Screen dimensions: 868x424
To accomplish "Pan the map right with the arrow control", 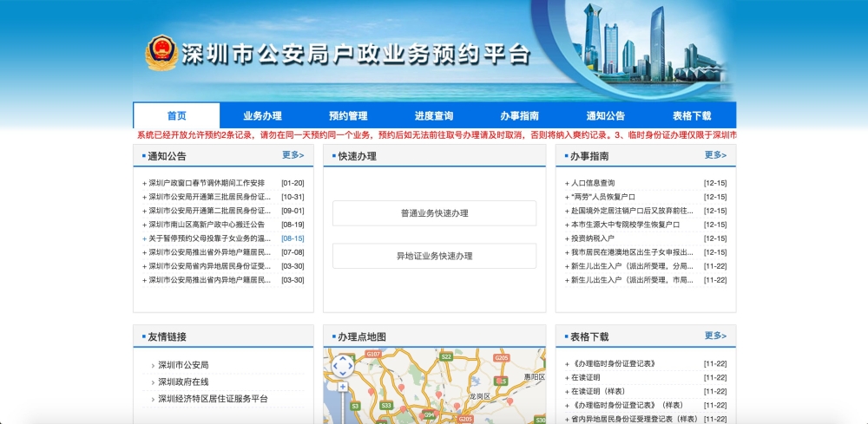I will tap(351, 366).
